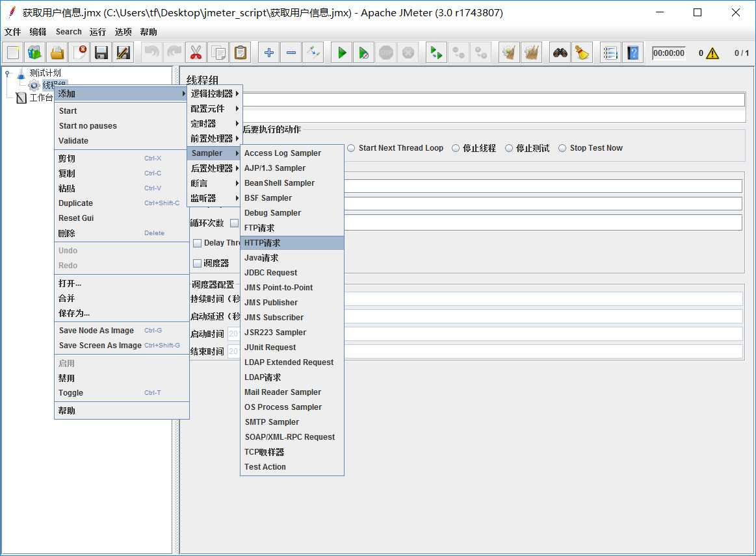Click the Stop test toolbar icon

(x=385, y=53)
